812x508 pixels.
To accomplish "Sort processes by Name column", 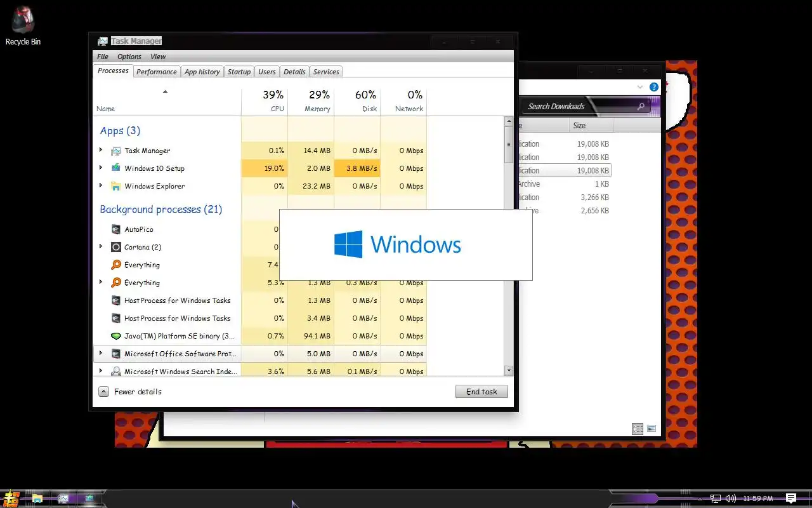I will [167, 102].
